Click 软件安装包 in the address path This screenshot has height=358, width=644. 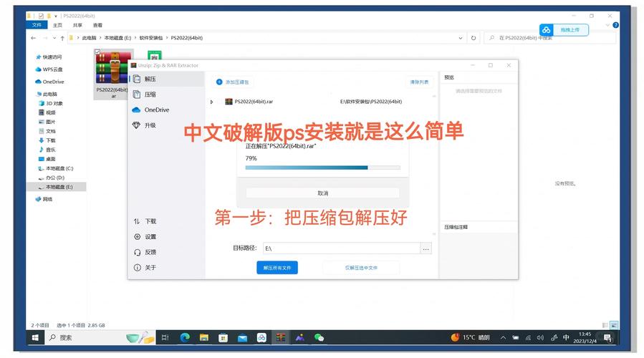click(150, 38)
